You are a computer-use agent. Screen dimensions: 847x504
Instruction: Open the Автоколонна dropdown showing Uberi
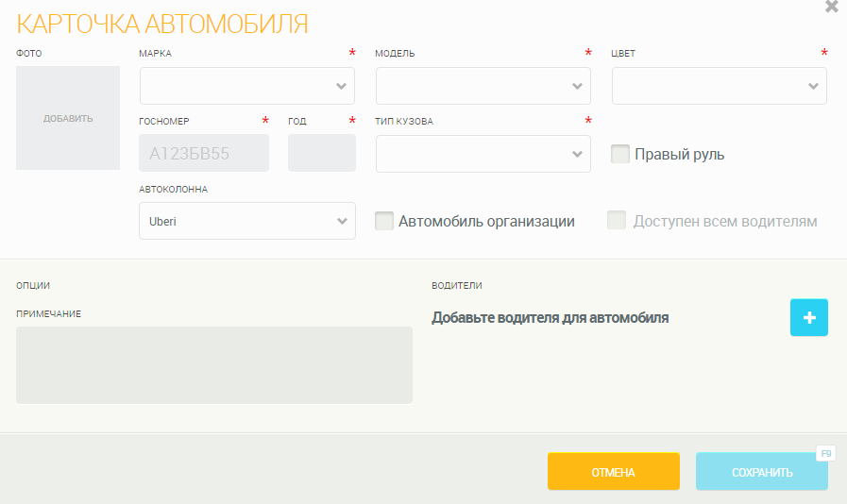tap(246, 221)
